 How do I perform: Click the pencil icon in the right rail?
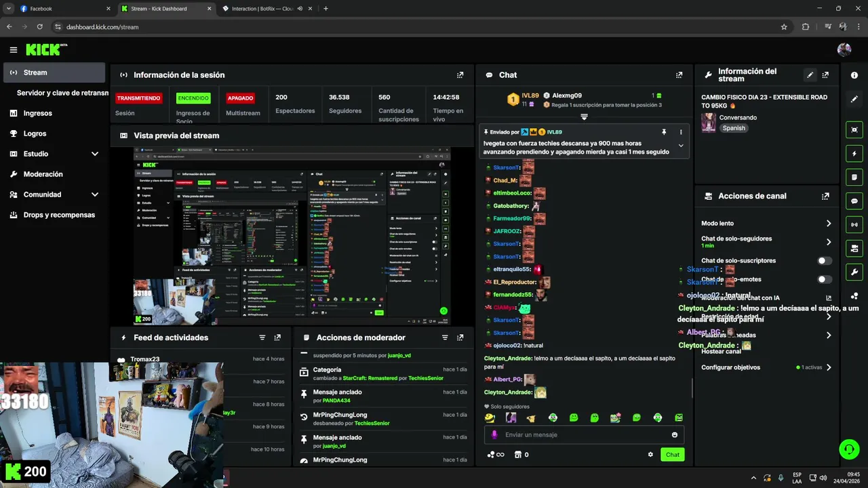[x=854, y=99]
